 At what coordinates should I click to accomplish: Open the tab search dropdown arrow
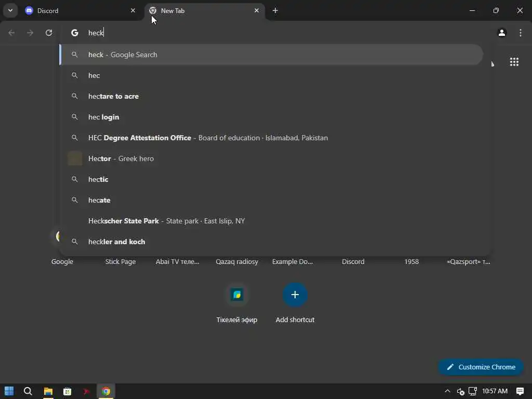point(10,10)
